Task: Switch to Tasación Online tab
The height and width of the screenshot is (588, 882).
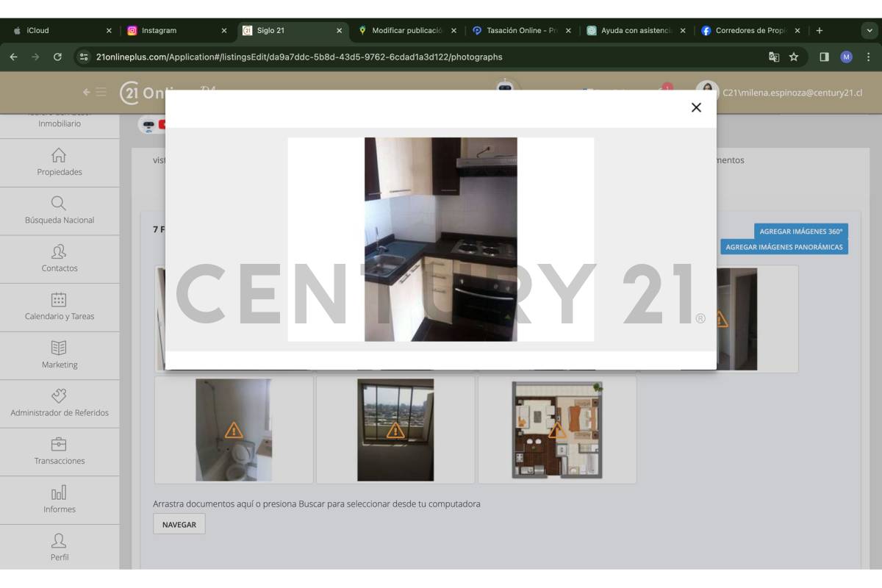Action: tap(522, 31)
